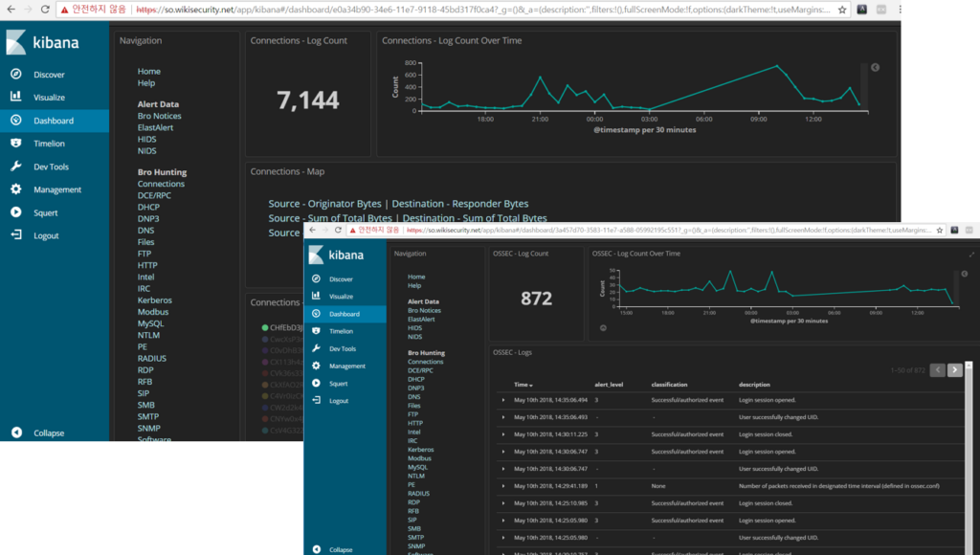
Task: Select Dashboard in the OSSEC window sidebar
Action: click(x=344, y=314)
